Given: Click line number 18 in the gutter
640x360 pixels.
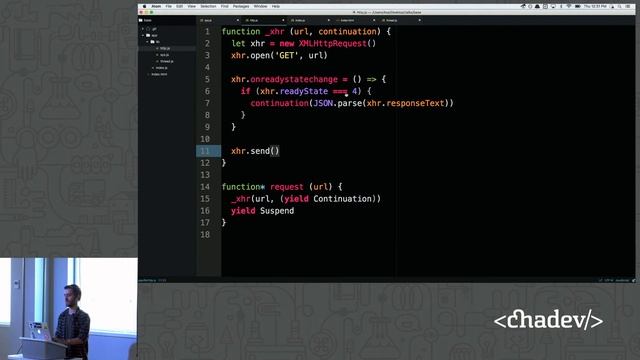Looking at the screenshot, I should pos(205,235).
